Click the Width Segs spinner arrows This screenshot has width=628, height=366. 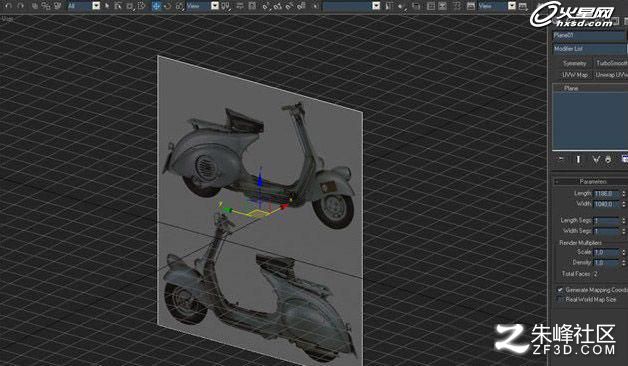point(624,231)
